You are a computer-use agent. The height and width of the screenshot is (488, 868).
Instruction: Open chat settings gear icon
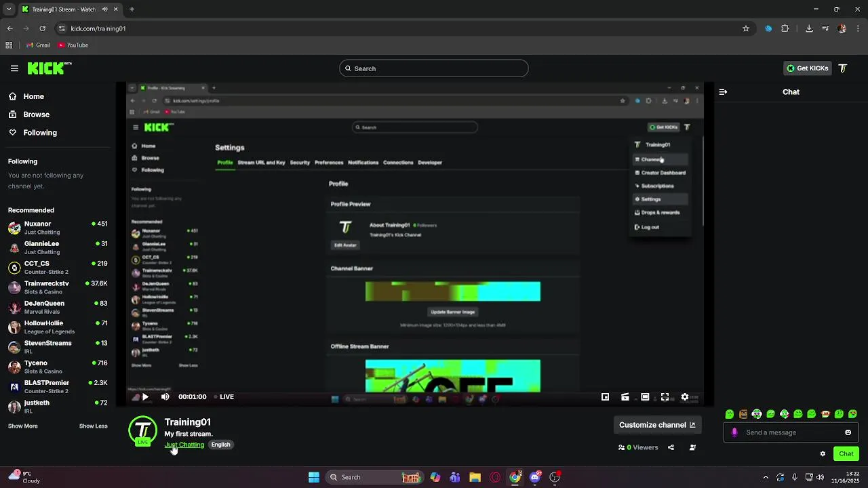click(823, 454)
